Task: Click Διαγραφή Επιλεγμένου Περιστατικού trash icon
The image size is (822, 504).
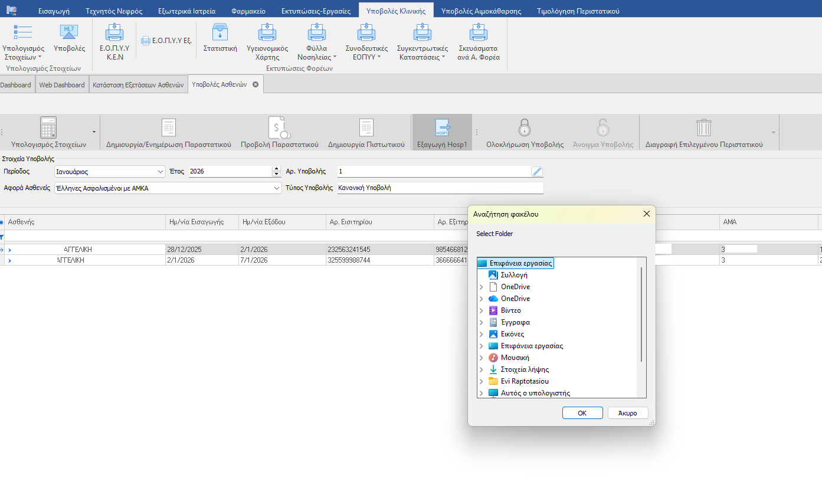Action: [x=703, y=128]
